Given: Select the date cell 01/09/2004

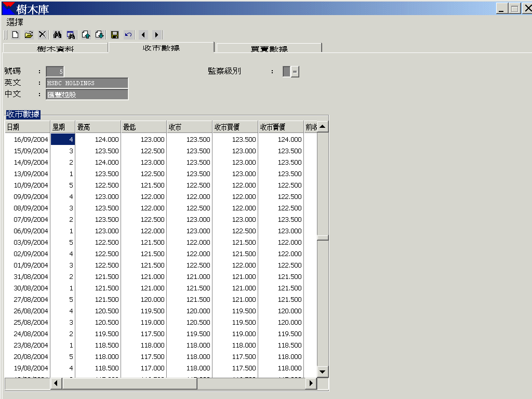Looking at the screenshot, I should 28,265.
